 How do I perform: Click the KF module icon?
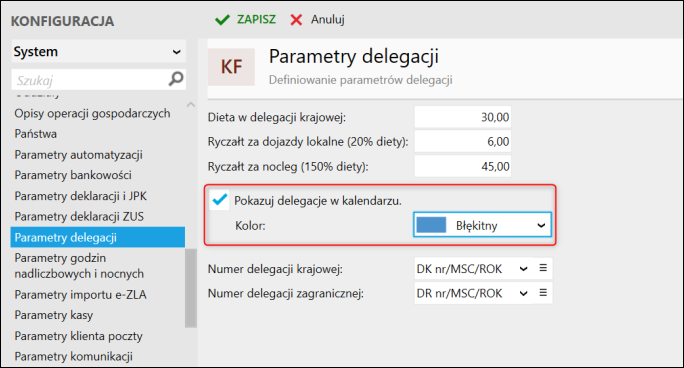231,67
